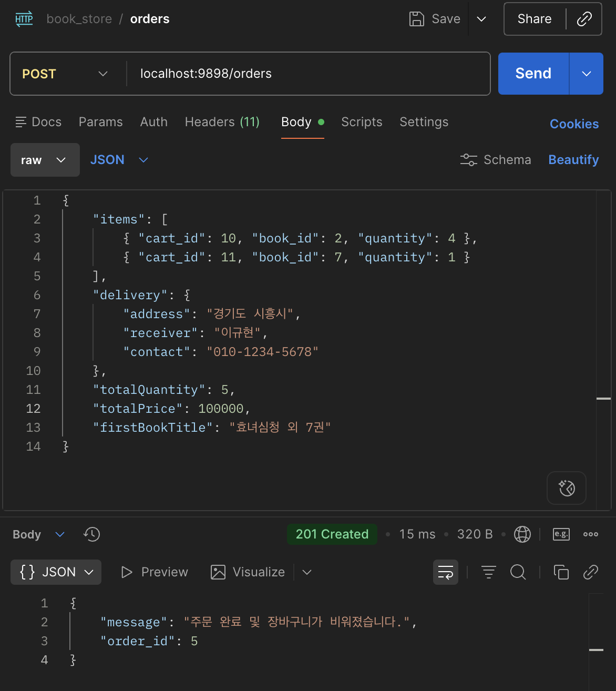The image size is (616, 691).
Task: Click the "firstBookTitle" line in editor
Action: click(x=212, y=428)
